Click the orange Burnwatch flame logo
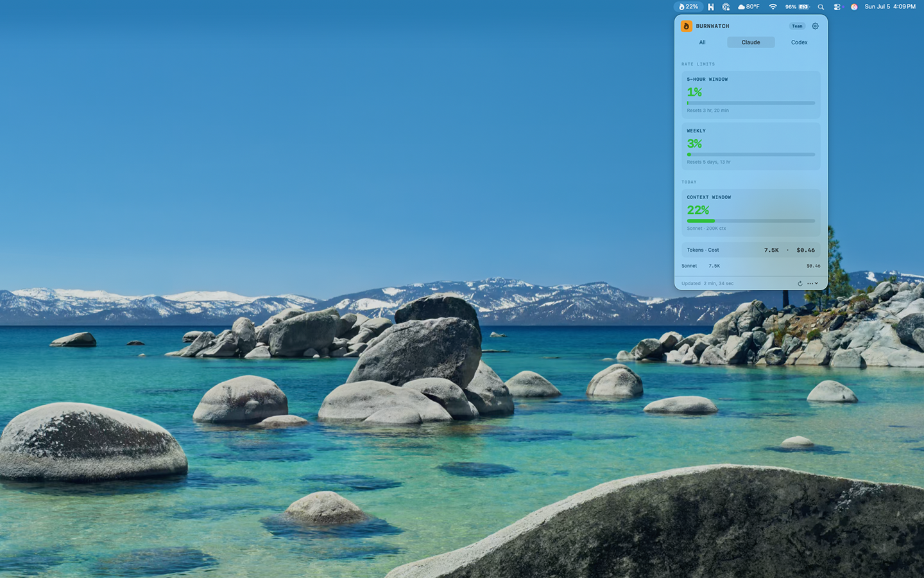This screenshot has height=578, width=924. (x=686, y=26)
